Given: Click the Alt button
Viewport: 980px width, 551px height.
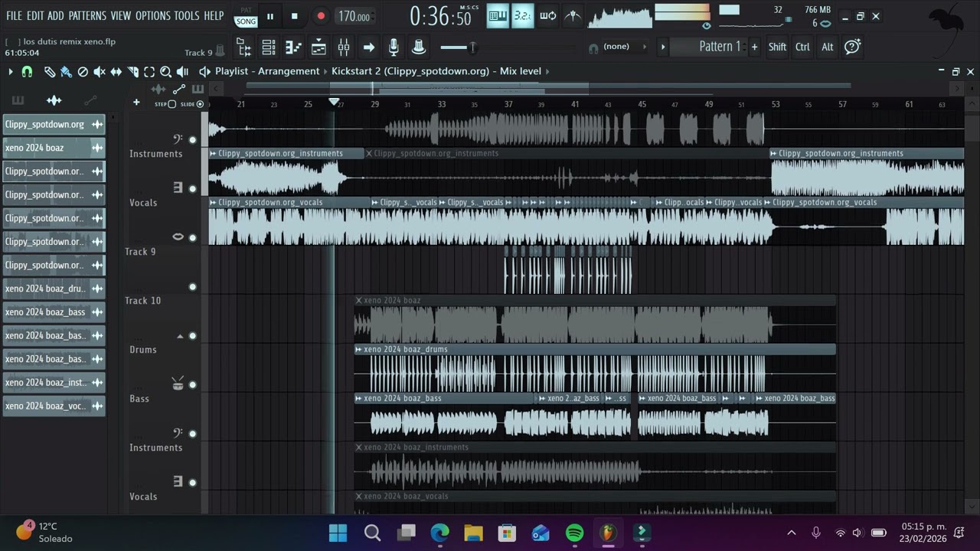Looking at the screenshot, I should tap(828, 47).
